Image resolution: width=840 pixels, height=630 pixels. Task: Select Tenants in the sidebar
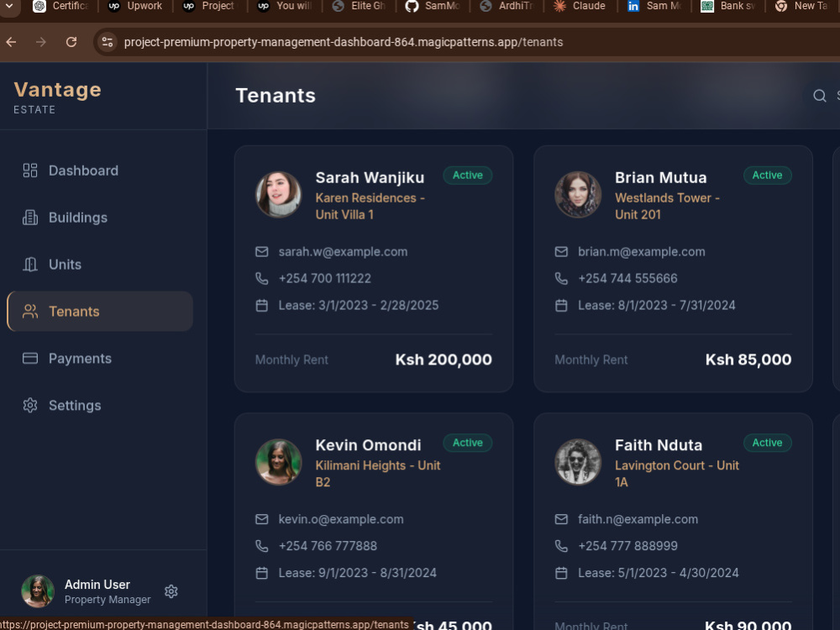pyautogui.click(x=100, y=312)
